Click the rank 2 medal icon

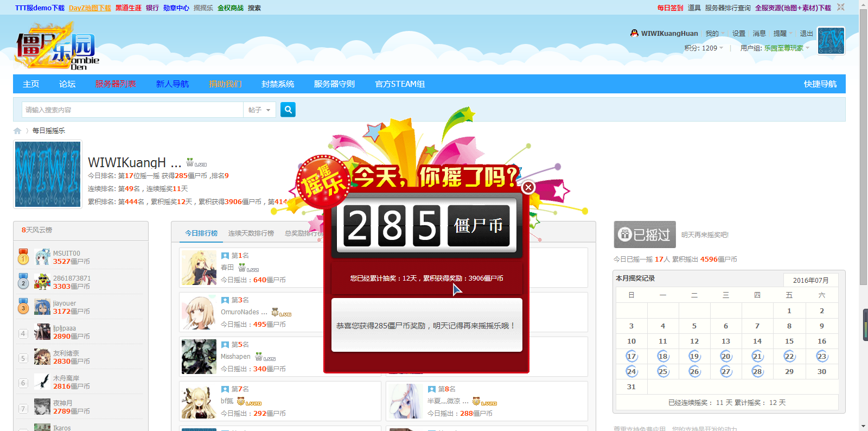(x=23, y=282)
